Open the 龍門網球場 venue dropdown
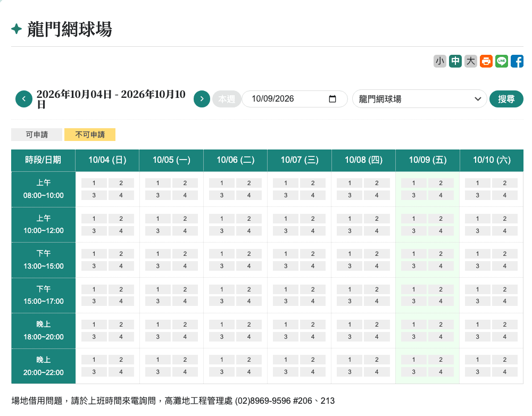 coord(420,99)
